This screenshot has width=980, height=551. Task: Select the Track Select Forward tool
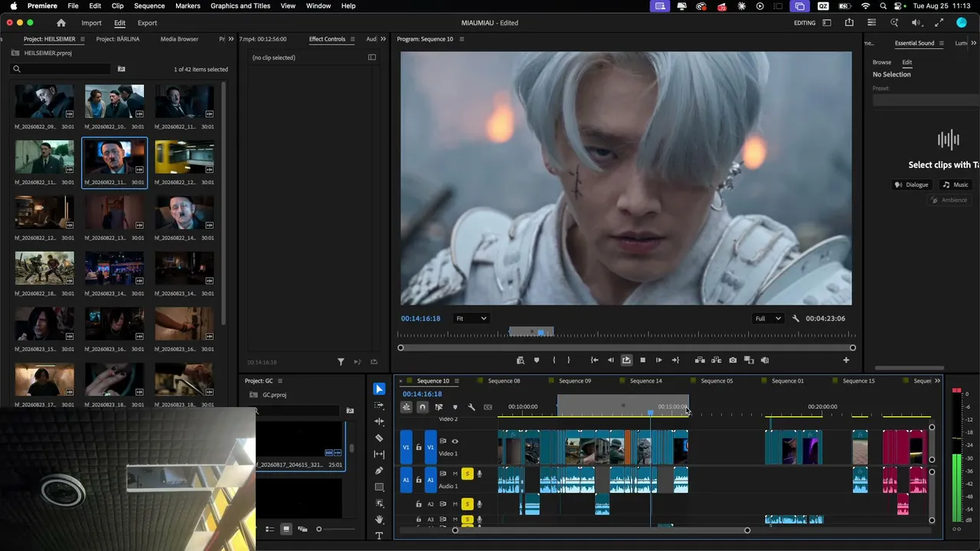click(379, 405)
